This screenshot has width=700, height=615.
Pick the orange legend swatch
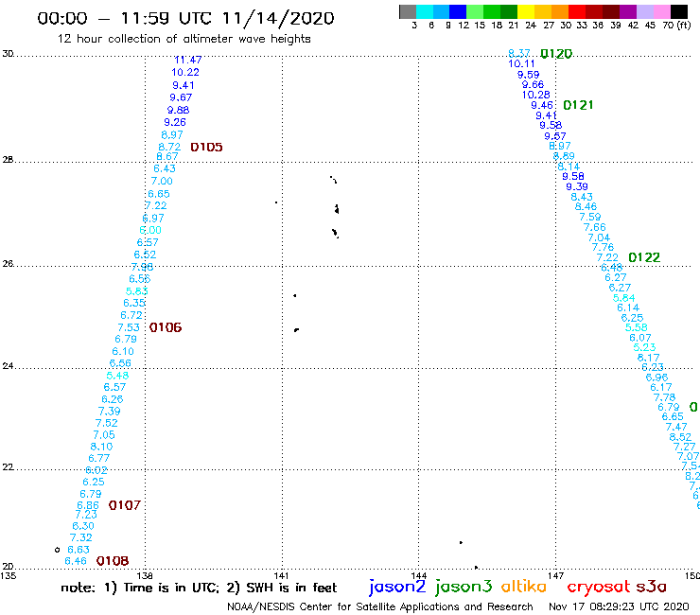(560, 11)
